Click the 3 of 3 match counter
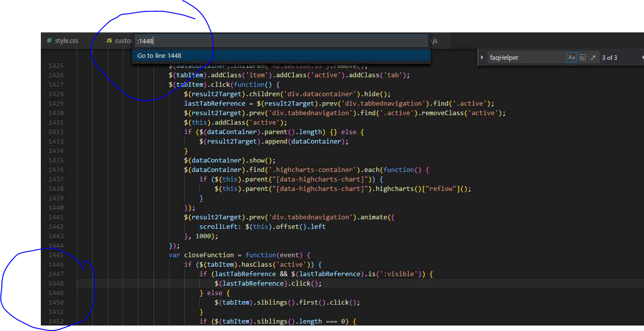Image resolution: width=644 pixels, height=331 pixels. (x=609, y=57)
